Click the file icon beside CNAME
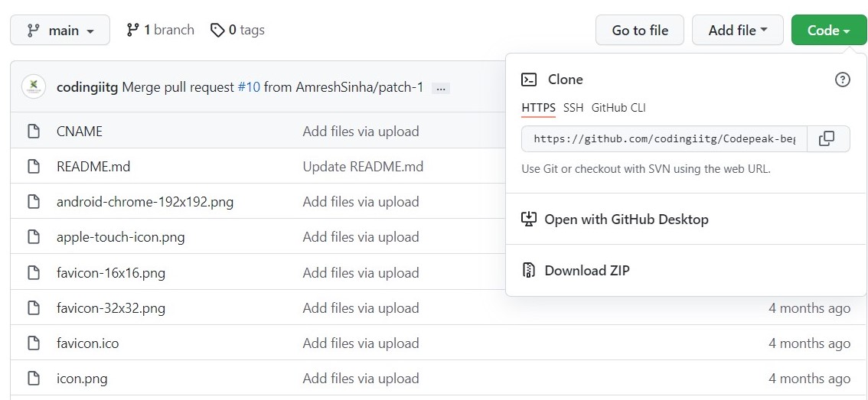 coord(34,132)
